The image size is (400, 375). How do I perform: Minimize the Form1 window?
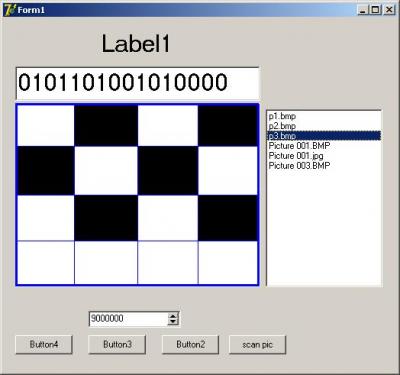[363, 10]
